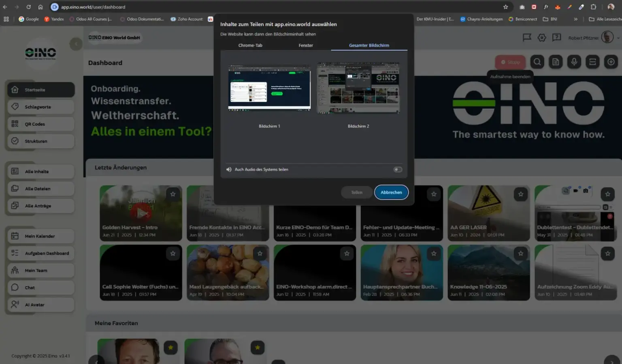Open the Fremde Kontakte in EINO card
The width and height of the screenshot is (622, 364).
tap(228, 213)
